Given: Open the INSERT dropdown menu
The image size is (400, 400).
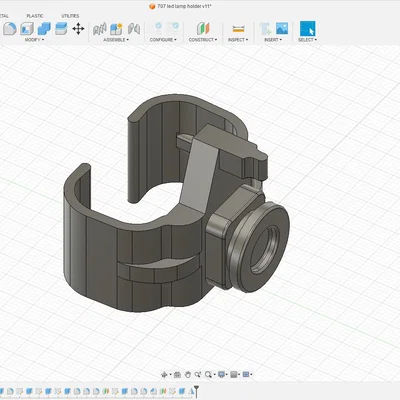Looking at the screenshot, I should click(273, 40).
